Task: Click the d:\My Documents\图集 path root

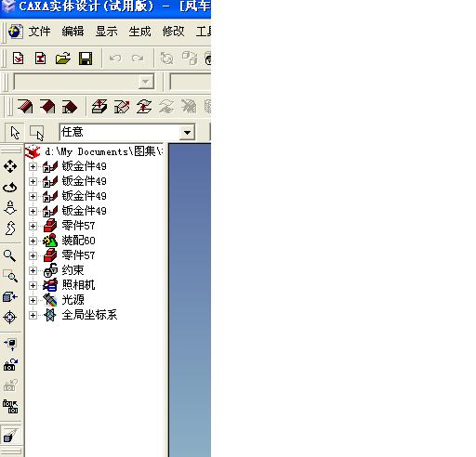Action: tap(103, 151)
